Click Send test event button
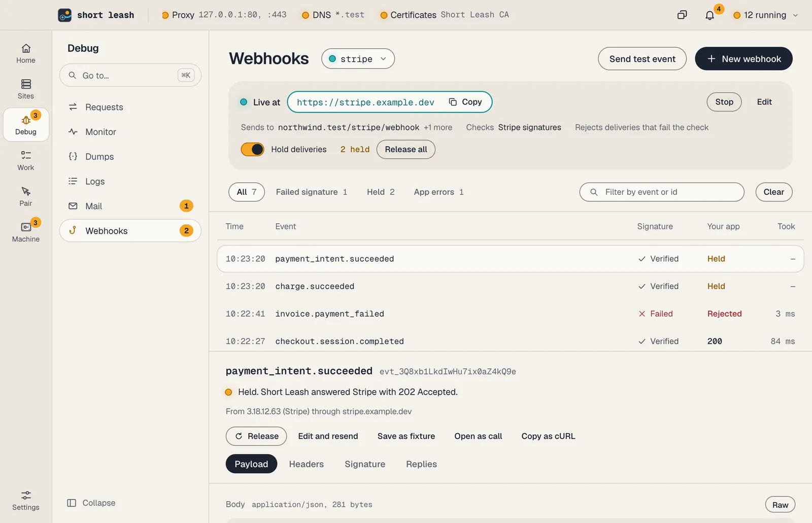 pos(642,59)
